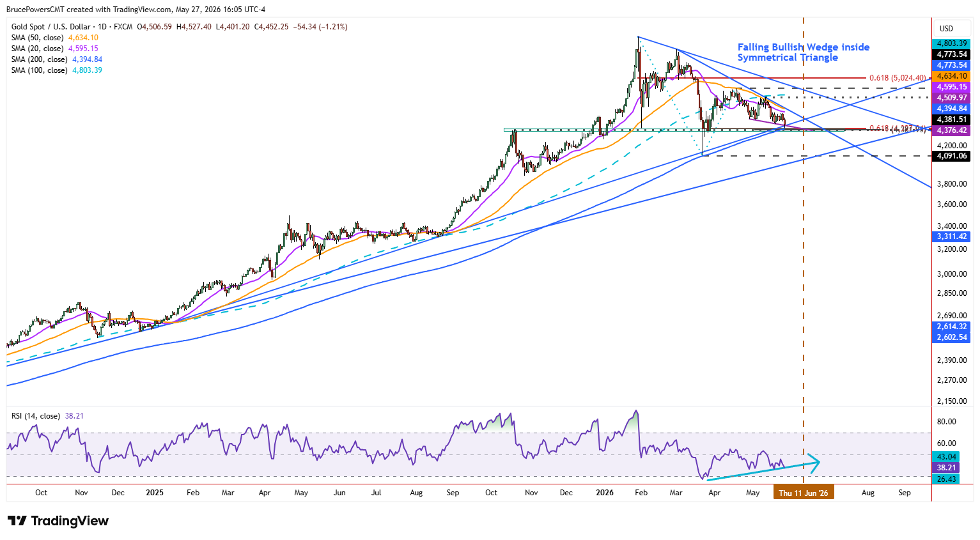Click the 3,311.42 price axis tag

click(952, 236)
